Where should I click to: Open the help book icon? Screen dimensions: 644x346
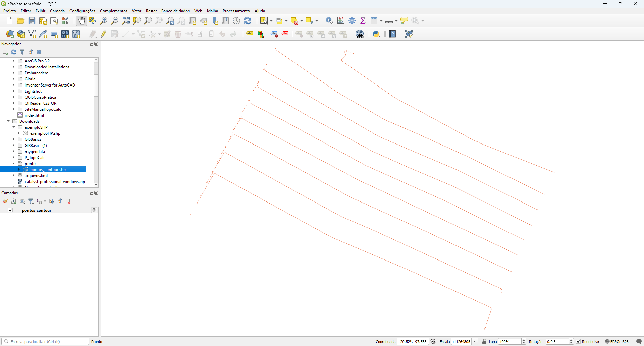point(392,34)
